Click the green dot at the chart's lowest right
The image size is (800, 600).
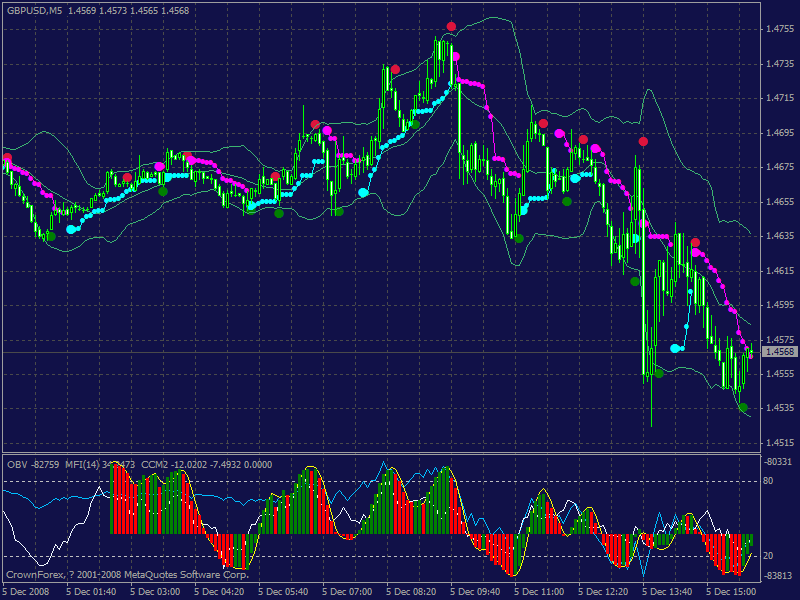click(743, 407)
